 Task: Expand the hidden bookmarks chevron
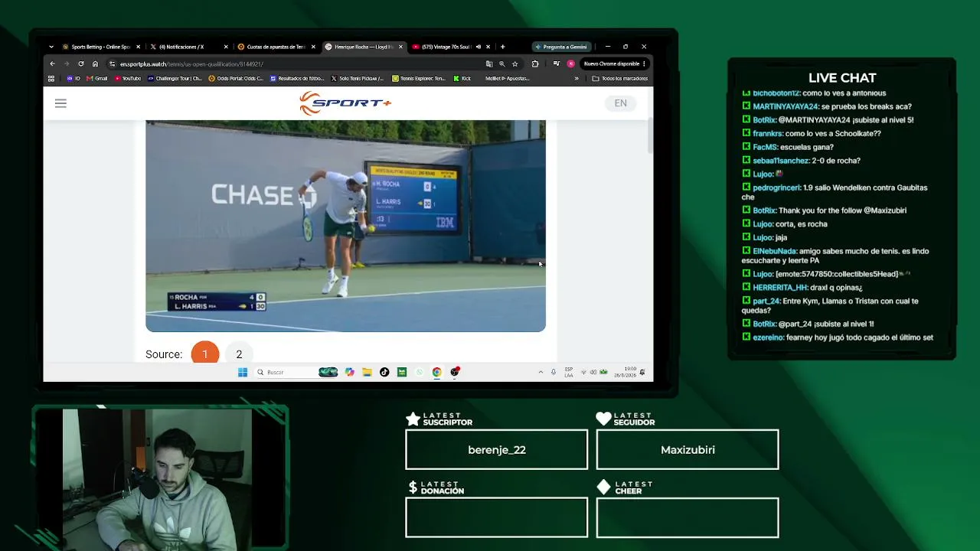577,78
